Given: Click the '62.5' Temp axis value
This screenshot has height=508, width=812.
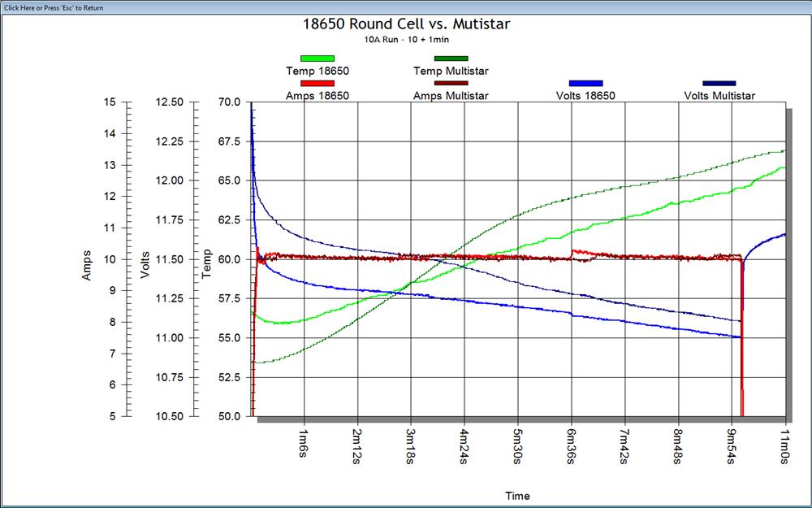Looking at the screenshot, I should [228, 220].
